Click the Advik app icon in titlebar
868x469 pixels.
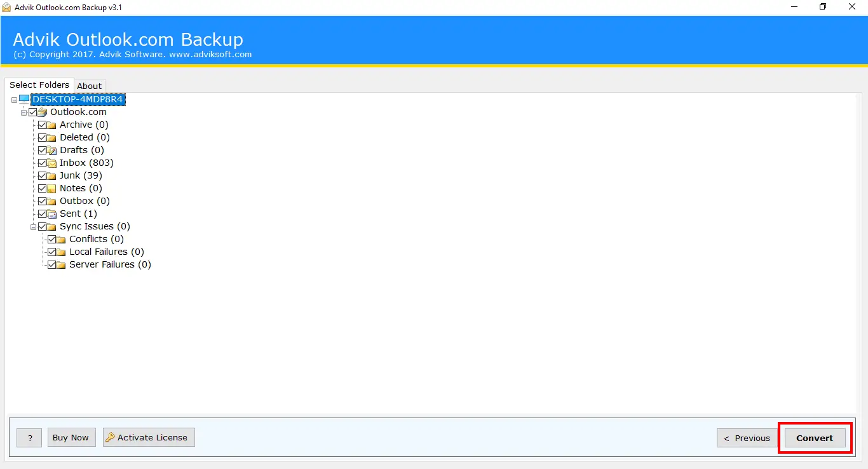(6, 7)
